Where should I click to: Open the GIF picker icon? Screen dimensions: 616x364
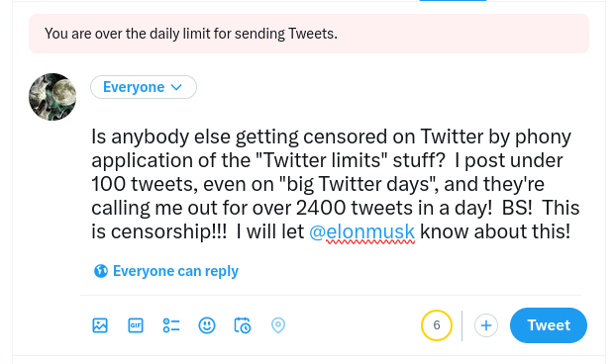click(x=136, y=325)
